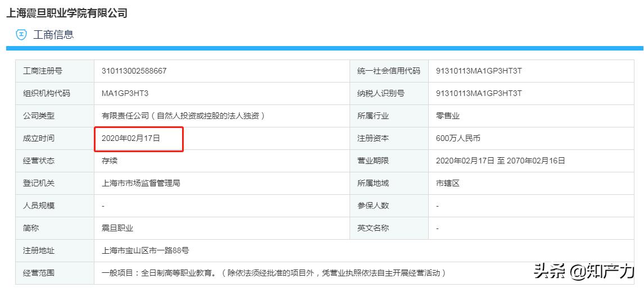Click the 所属行业 label
Image resolution: width=644 pixels, height=288 pixels.
point(373,116)
